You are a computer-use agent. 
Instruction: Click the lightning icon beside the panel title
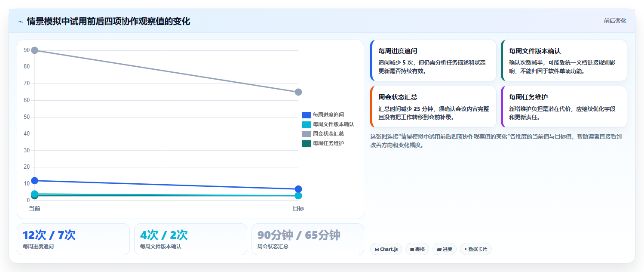[21, 21]
